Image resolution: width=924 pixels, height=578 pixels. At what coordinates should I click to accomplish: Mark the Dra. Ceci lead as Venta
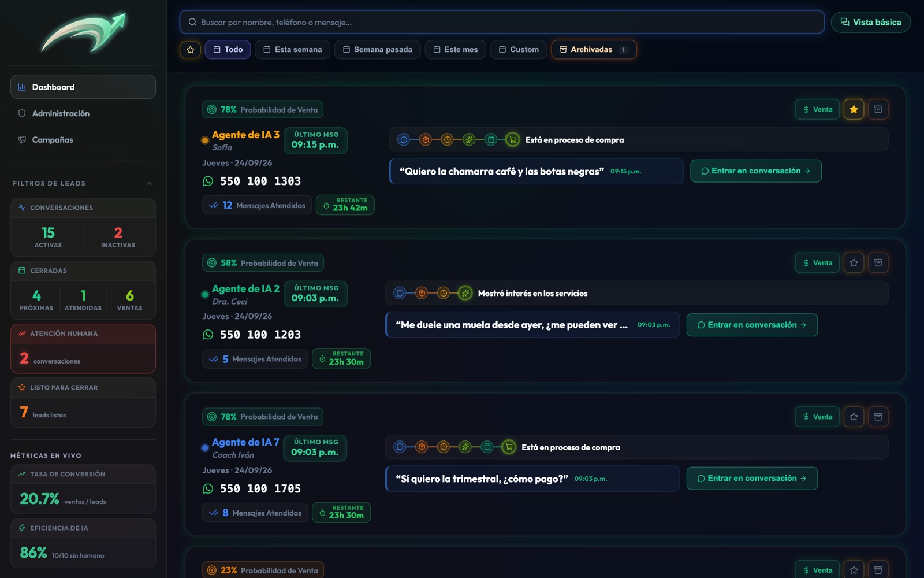point(817,263)
